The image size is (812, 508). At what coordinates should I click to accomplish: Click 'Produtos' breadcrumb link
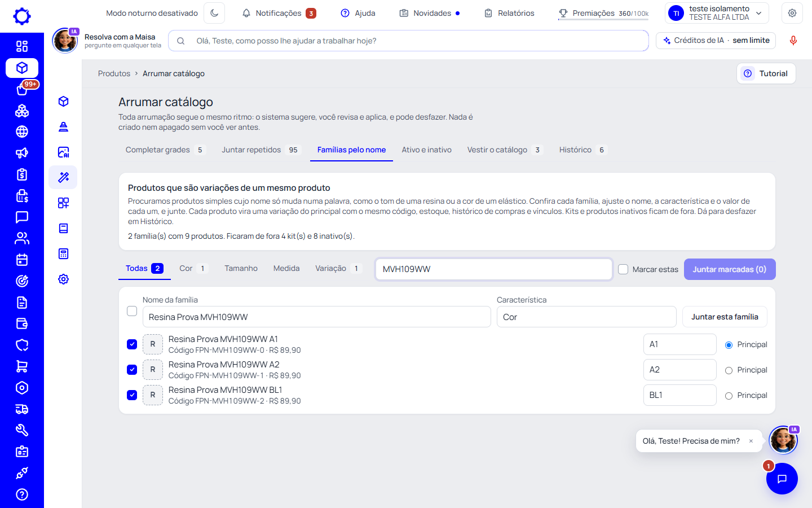[114, 73]
